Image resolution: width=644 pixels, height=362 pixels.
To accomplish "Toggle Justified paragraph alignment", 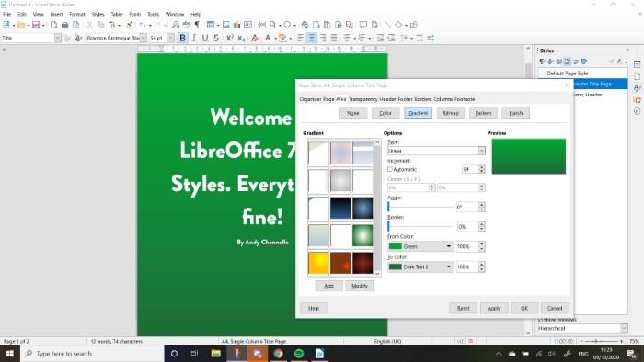I will 334,38.
